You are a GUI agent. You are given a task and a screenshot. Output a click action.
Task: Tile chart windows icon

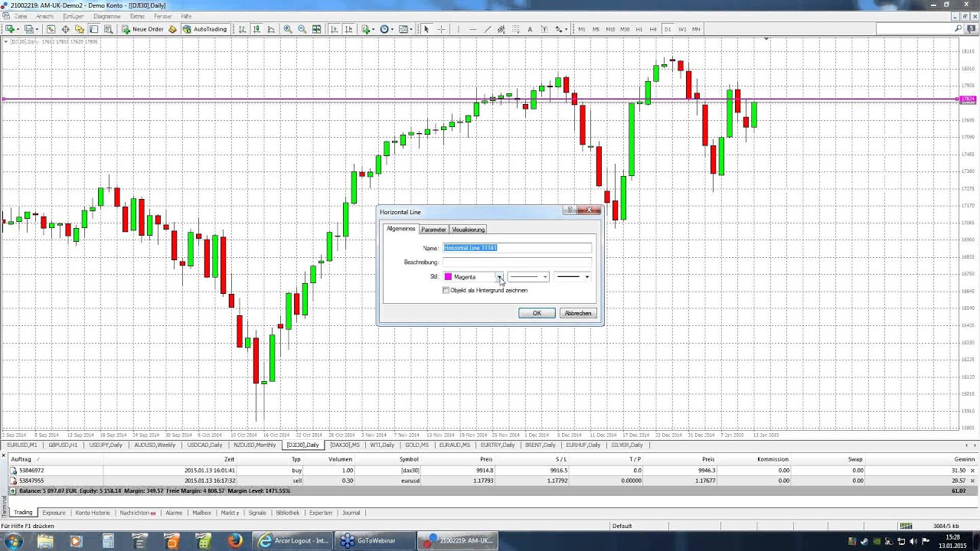click(x=316, y=29)
